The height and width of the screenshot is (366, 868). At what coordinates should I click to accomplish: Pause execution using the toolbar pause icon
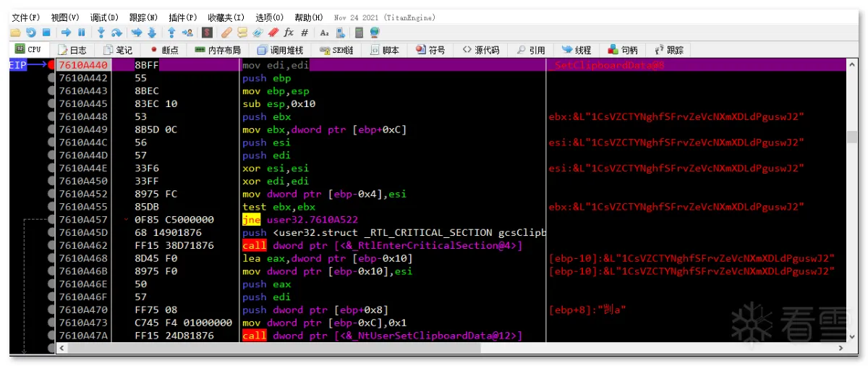click(x=81, y=33)
